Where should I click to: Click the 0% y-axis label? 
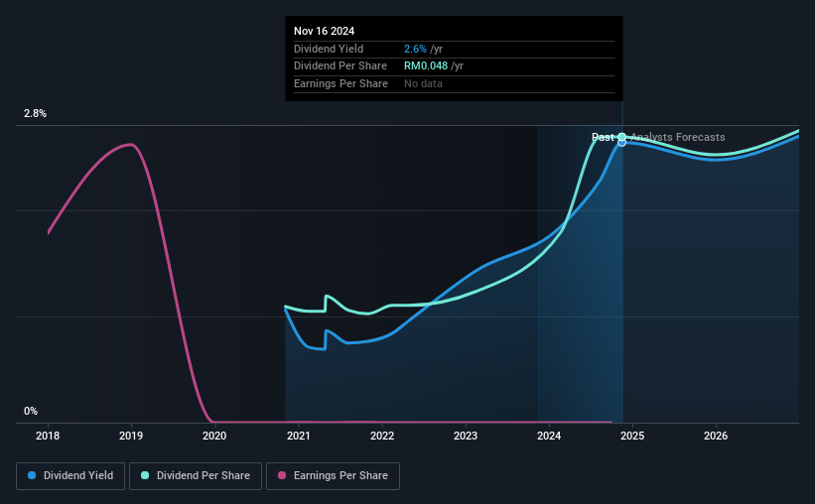pos(31,411)
